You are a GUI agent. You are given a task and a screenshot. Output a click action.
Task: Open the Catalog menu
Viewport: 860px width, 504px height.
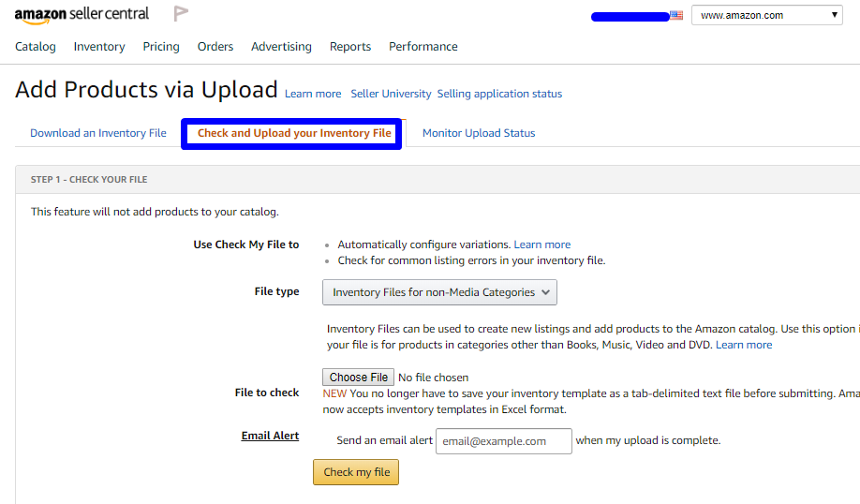pos(36,47)
